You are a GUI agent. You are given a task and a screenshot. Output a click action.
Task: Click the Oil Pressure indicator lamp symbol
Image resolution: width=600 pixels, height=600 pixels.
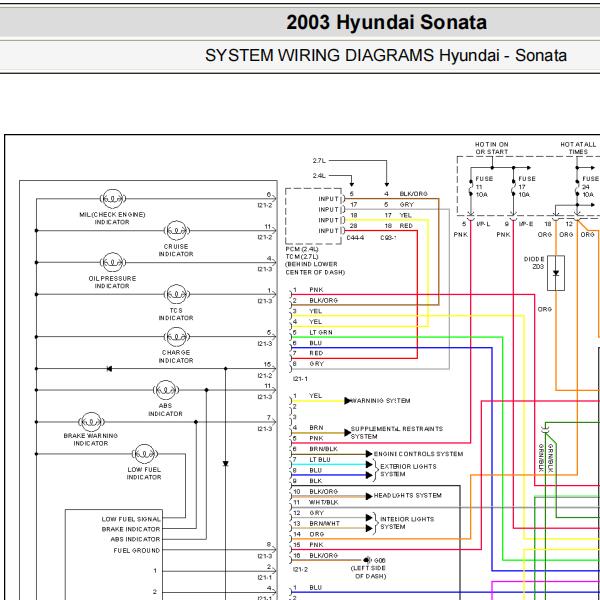pos(112,262)
